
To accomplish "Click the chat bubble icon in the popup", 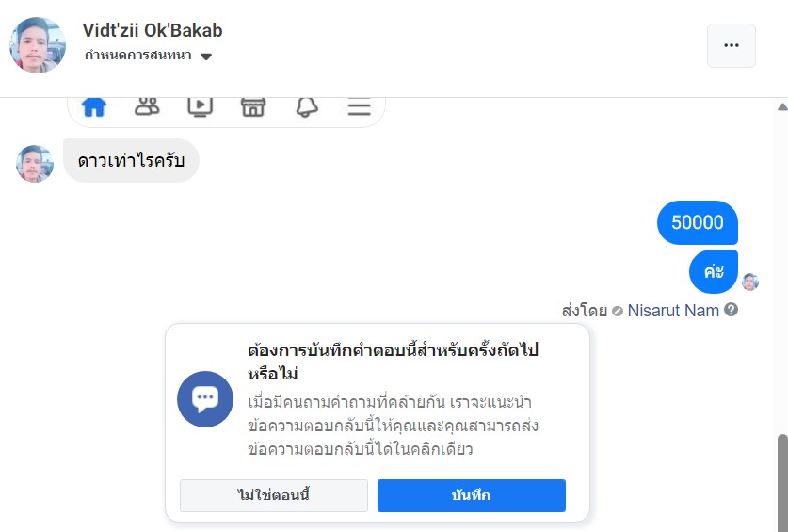I will click(205, 399).
